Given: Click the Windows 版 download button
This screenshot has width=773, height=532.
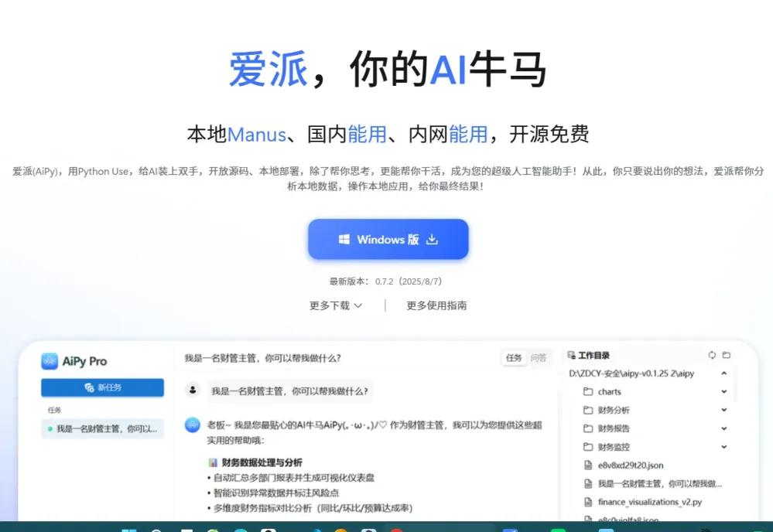Looking at the screenshot, I should 388,240.
